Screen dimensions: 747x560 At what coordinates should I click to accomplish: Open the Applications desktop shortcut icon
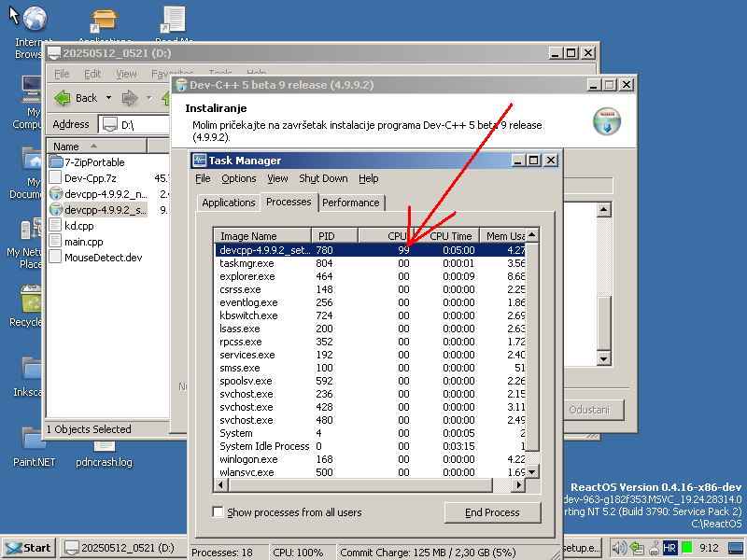tap(105, 20)
